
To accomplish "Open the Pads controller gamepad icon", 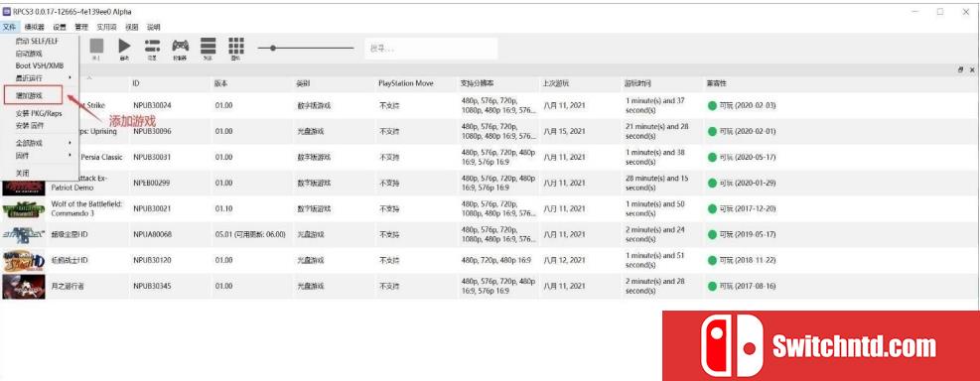I will coord(181,46).
